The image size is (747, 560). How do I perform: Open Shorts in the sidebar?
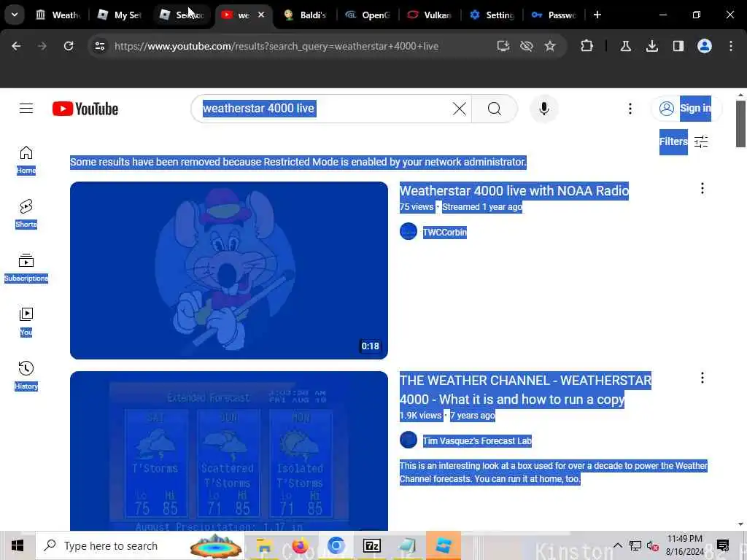tap(26, 214)
